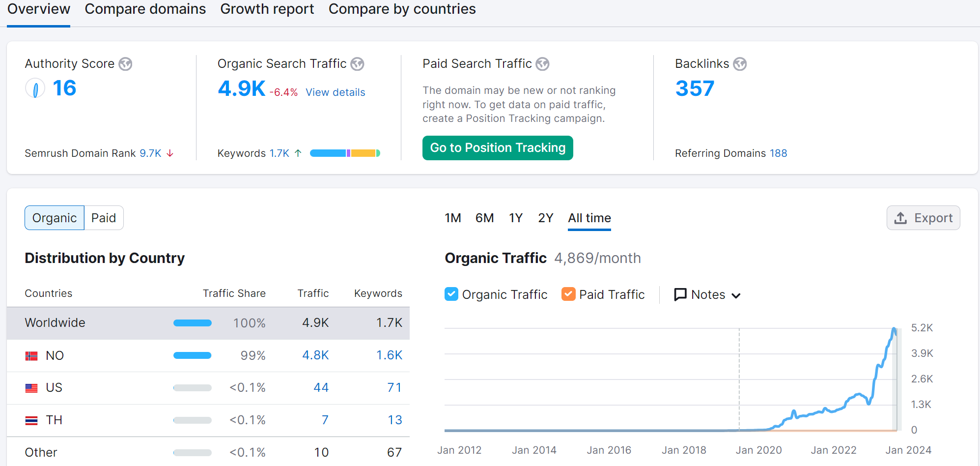The image size is (980, 466).
Task: Select the NO country row
Action: click(x=55, y=355)
